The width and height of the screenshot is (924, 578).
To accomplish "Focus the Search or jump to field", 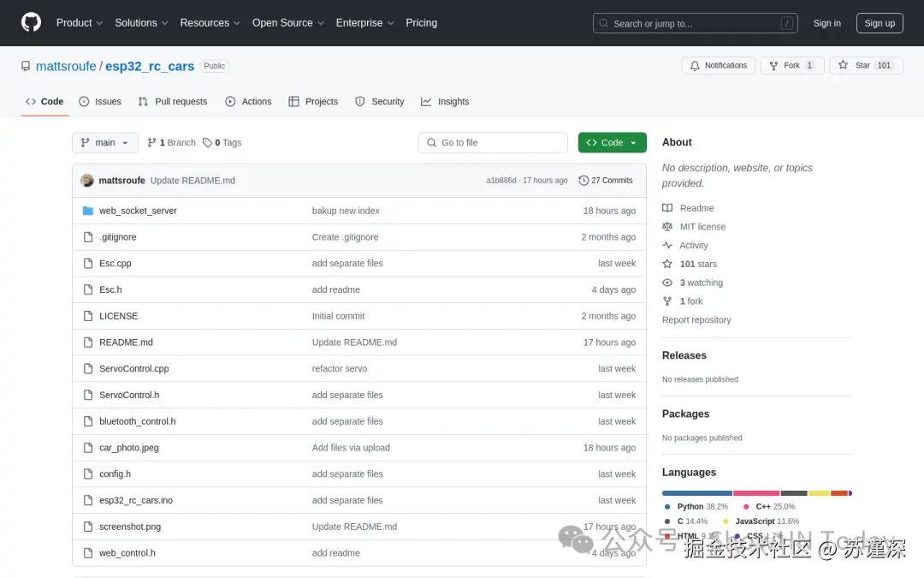I will click(696, 24).
